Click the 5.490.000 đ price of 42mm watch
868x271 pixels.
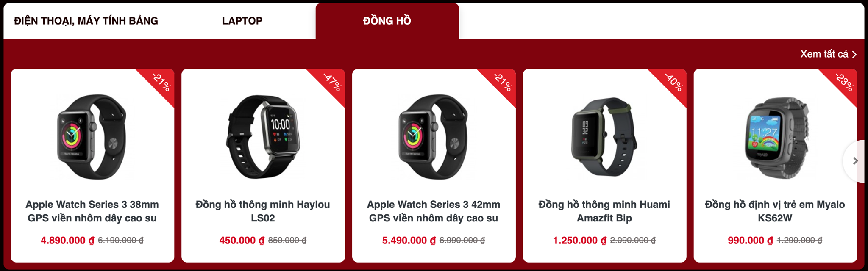pos(409,241)
